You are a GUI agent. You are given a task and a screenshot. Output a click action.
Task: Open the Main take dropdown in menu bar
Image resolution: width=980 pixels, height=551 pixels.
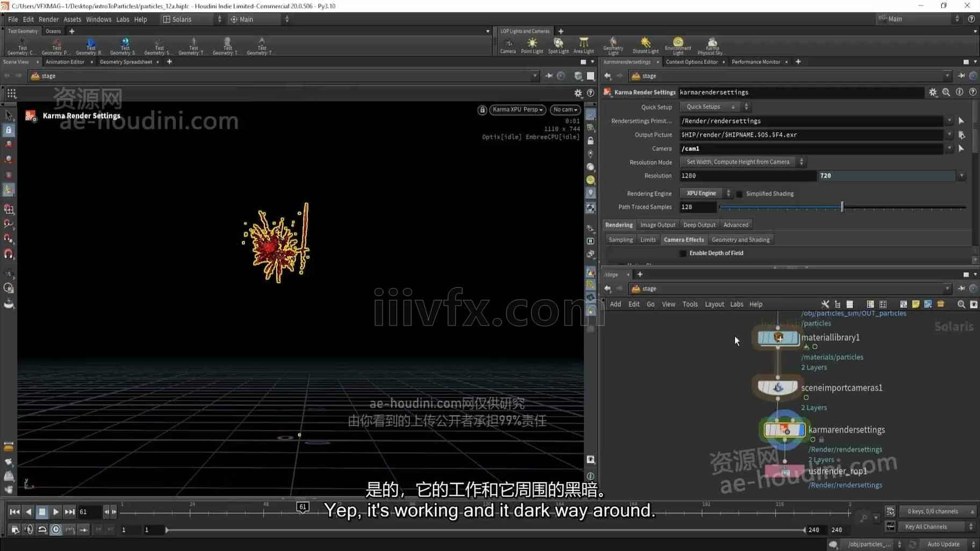click(x=919, y=19)
